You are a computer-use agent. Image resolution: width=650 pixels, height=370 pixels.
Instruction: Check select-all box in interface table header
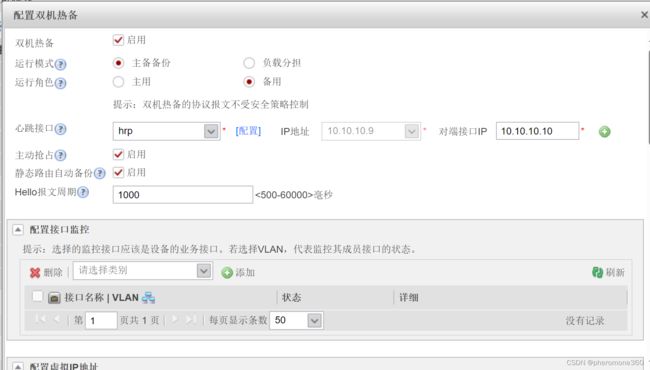point(37,296)
